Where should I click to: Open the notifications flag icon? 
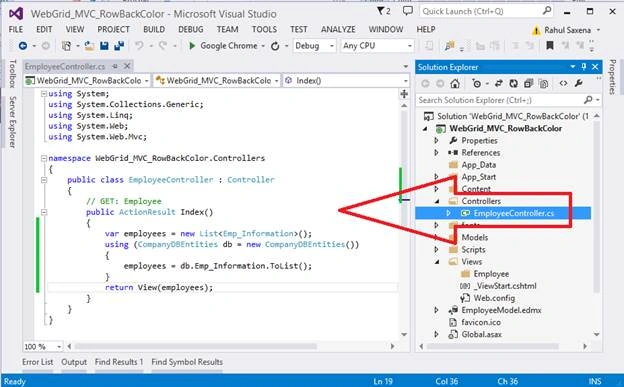coord(381,11)
